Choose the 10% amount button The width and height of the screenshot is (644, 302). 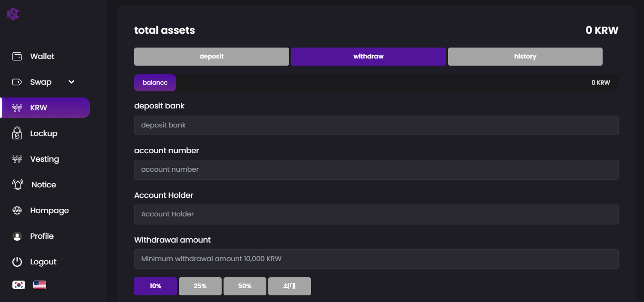point(156,286)
